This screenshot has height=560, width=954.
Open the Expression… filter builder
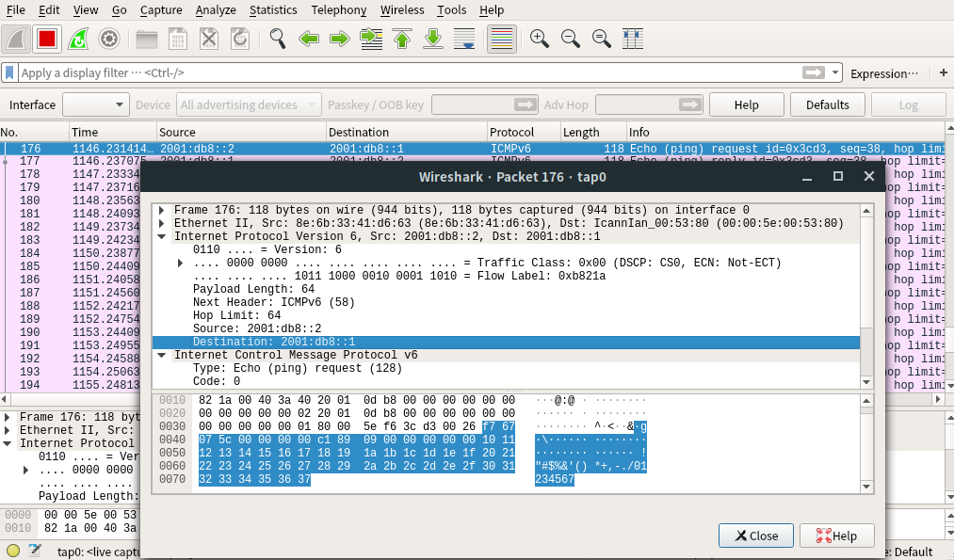pyautogui.click(x=884, y=73)
